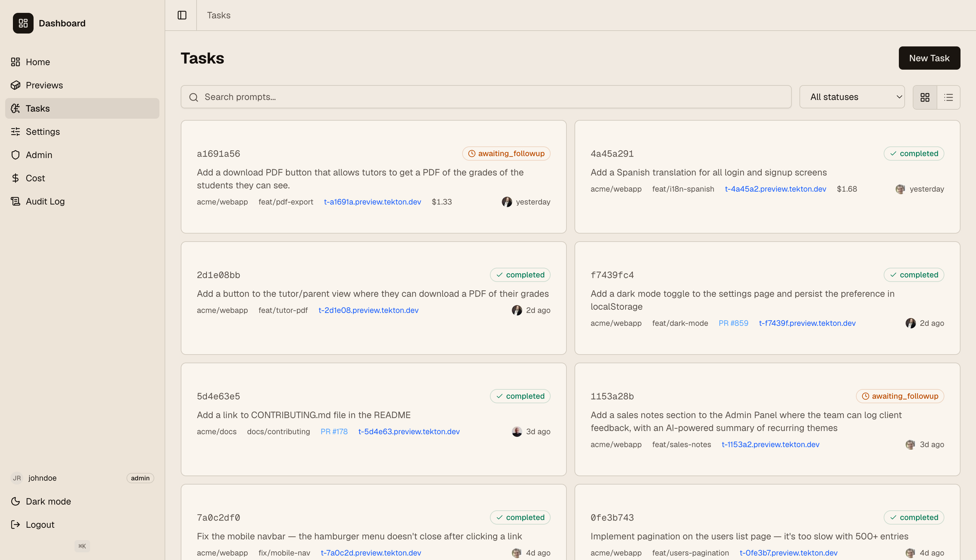976x560 pixels.
Task: Toggle the sidebar panel icon
Action: tap(182, 15)
